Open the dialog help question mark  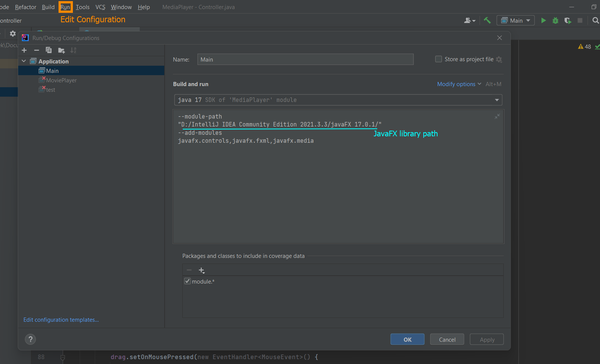(31, 339)
